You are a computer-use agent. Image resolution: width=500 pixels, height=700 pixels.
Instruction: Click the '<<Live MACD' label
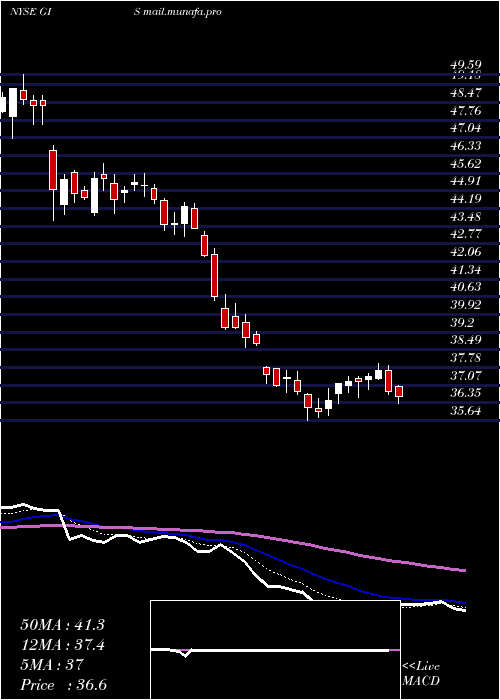421,674
